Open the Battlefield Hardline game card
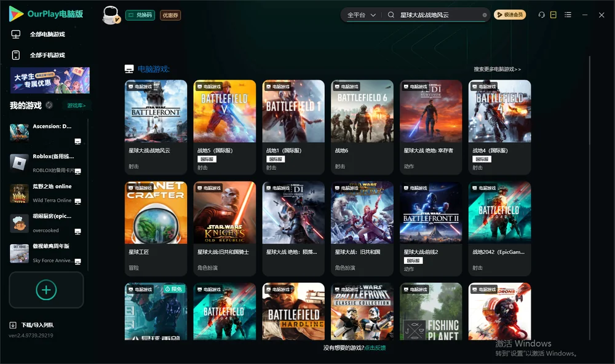 click(293, 312)
